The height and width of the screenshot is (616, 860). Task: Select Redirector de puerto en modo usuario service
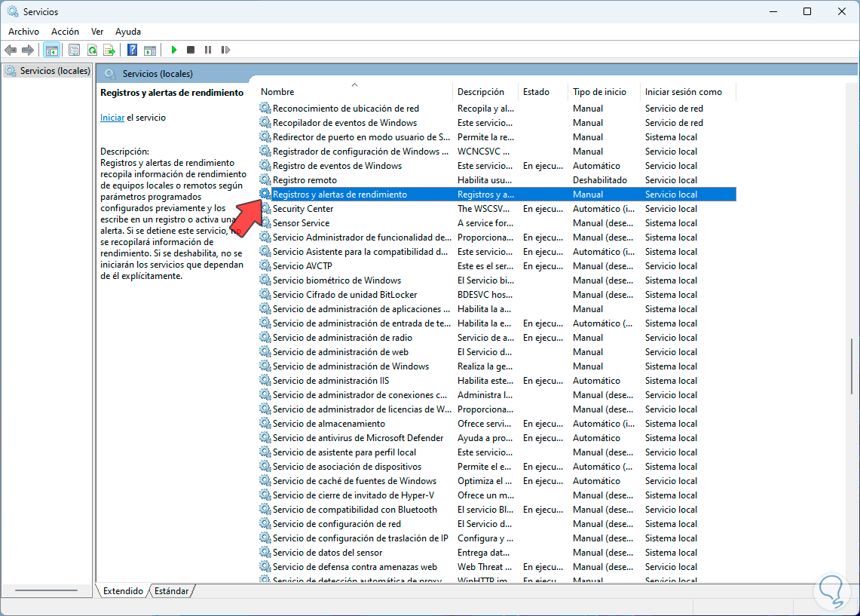[x=361, y=137]
